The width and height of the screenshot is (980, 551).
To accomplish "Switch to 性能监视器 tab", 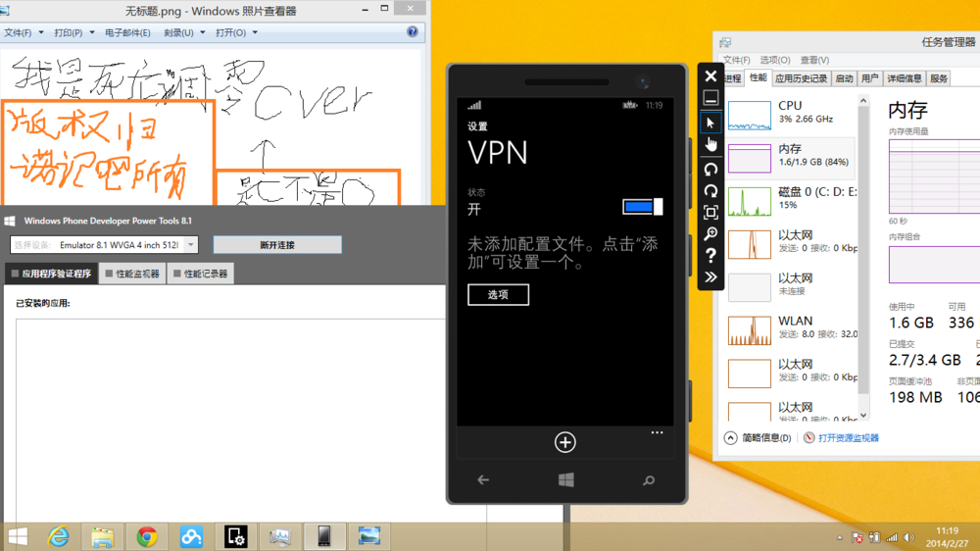I will click(x=132, y=274).
